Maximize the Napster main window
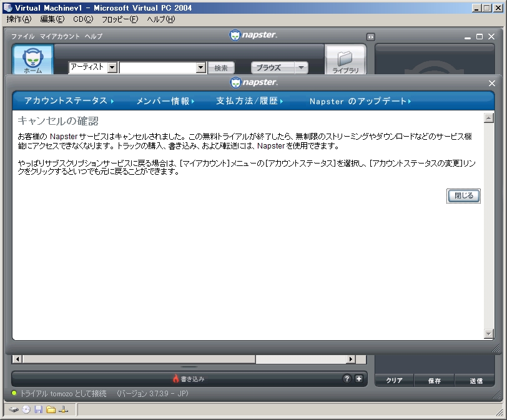 [x=480, y=36]
